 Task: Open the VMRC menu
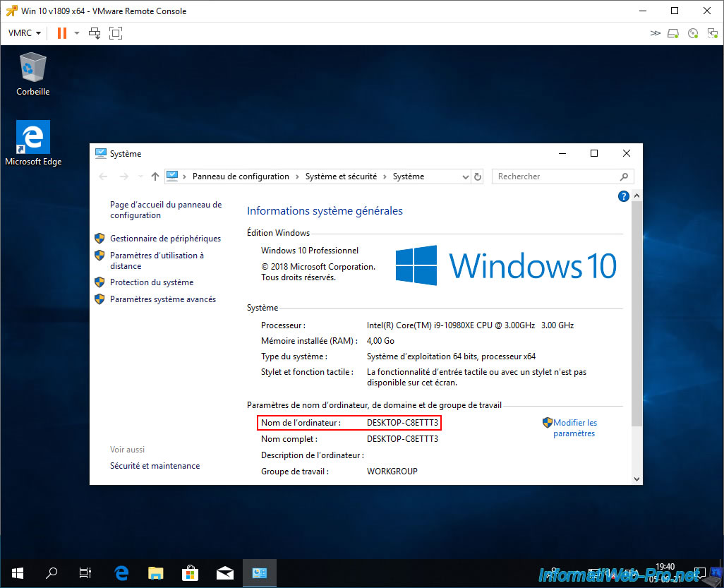(x=25, y=32)
